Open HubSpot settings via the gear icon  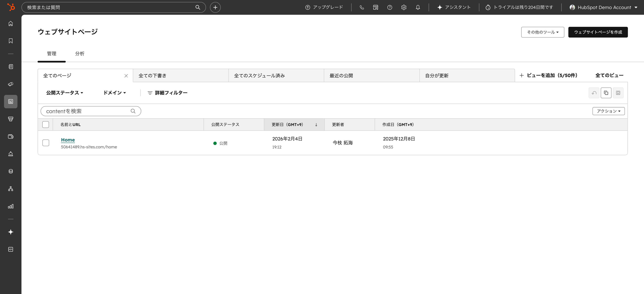(404, 7)
